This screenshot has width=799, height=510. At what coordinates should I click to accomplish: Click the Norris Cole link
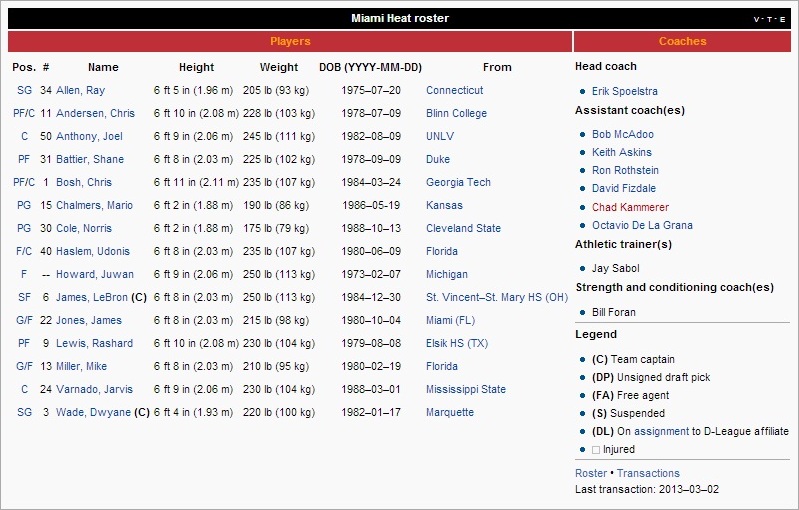(x=84, y=228)
